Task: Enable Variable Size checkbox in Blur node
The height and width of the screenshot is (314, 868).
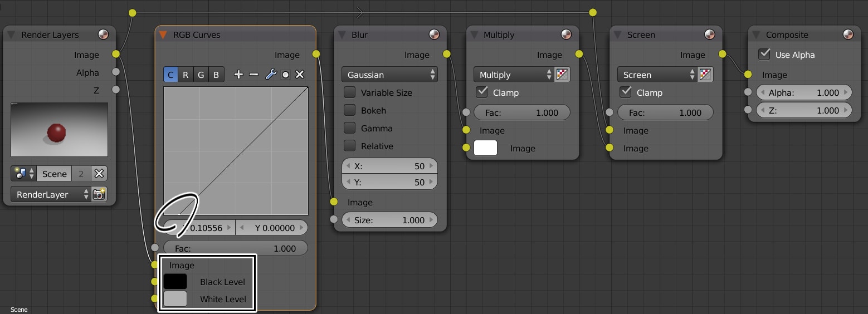Action: [349, 92]
